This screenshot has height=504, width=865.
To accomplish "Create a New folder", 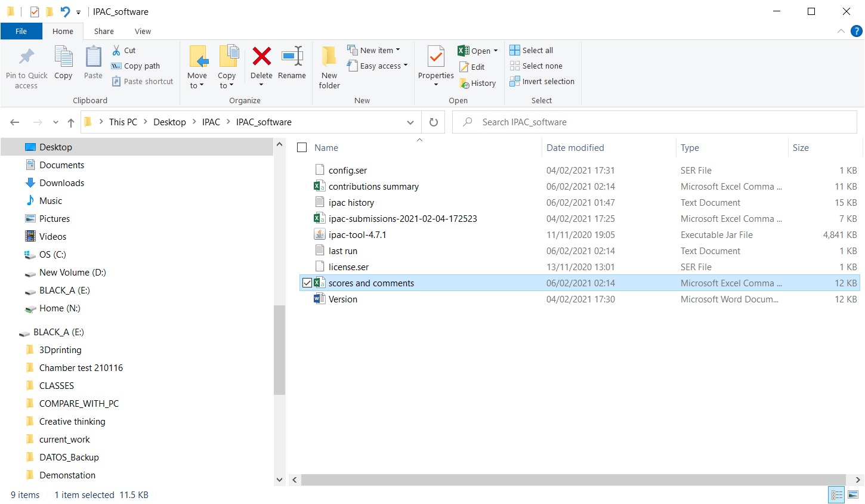I will (329, 67).
